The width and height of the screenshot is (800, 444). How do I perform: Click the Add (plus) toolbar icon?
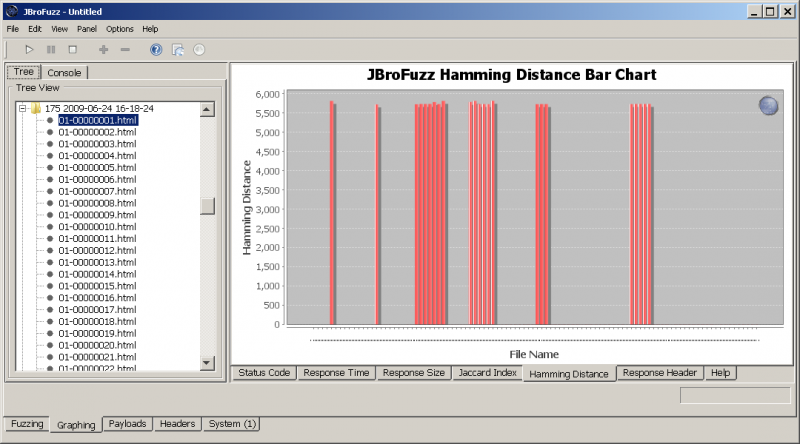(x=103, y=49)
